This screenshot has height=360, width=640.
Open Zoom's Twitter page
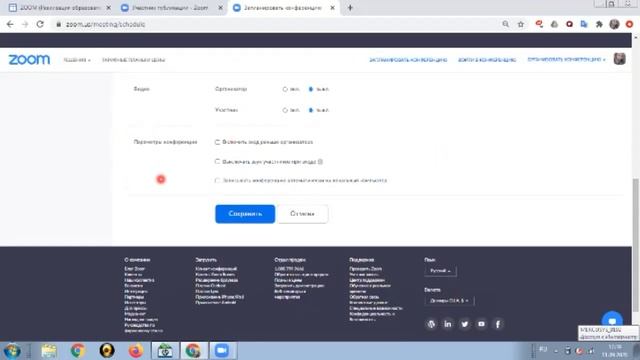click(464, 324)
